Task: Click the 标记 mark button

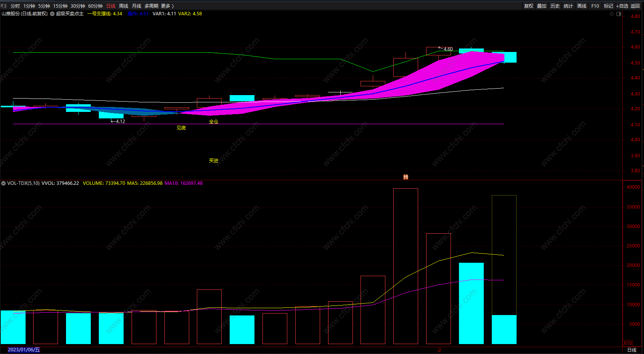Action: tap(609, 6)
